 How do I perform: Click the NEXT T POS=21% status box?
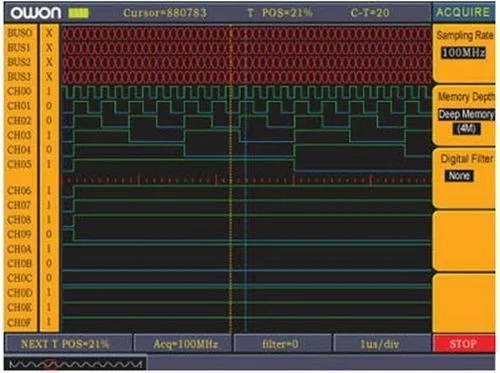tap(68, 343)
